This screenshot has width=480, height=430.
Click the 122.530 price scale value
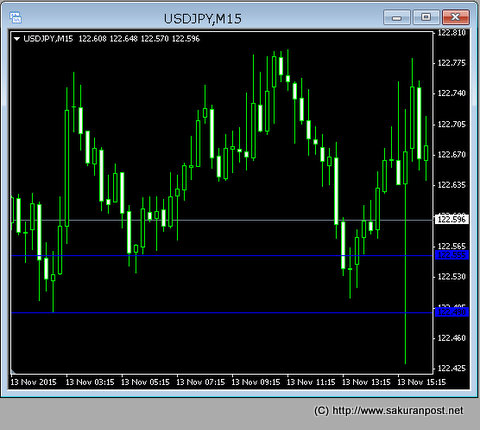451,277
